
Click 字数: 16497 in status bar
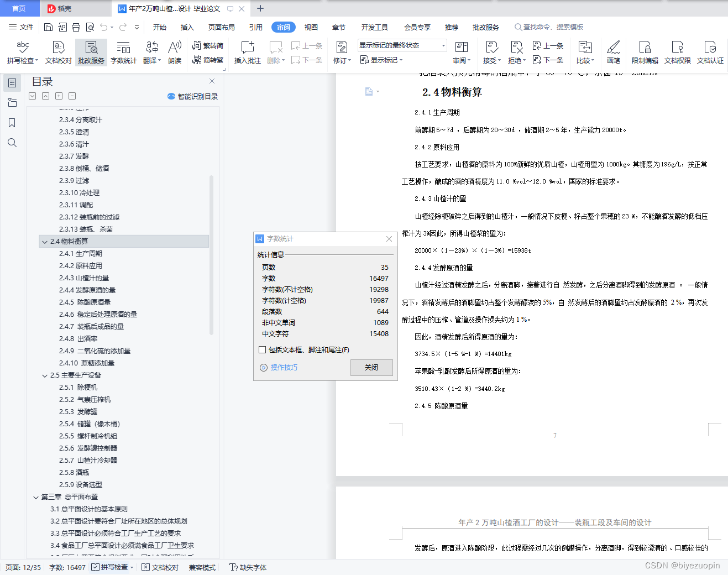coord(67,567)
